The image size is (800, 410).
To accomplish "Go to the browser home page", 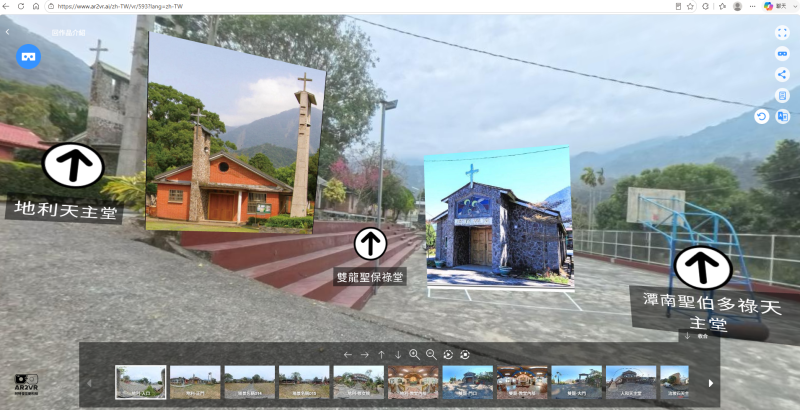I will pyautogui.click(x=36, y=6).
